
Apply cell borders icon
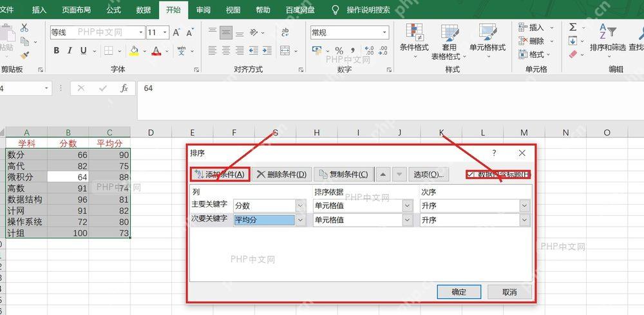tap(108, 50)
